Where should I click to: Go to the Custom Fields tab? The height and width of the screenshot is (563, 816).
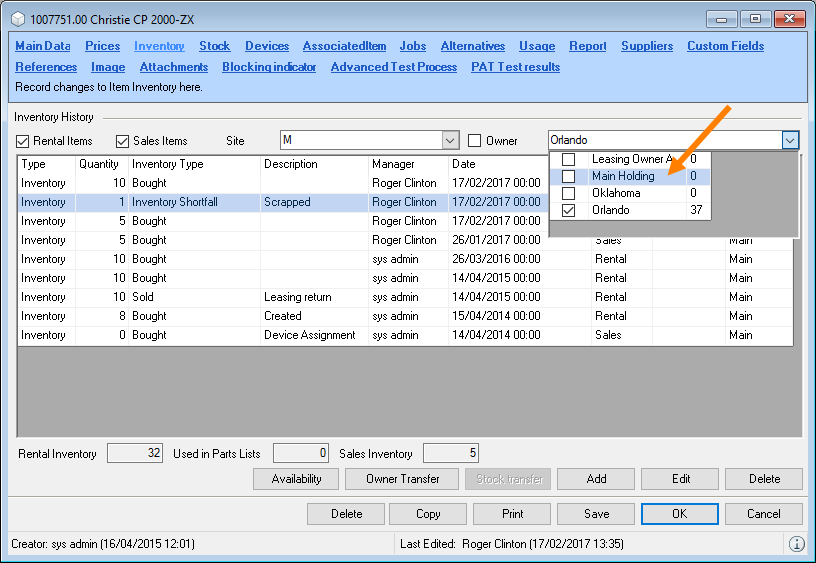[725, 46]
